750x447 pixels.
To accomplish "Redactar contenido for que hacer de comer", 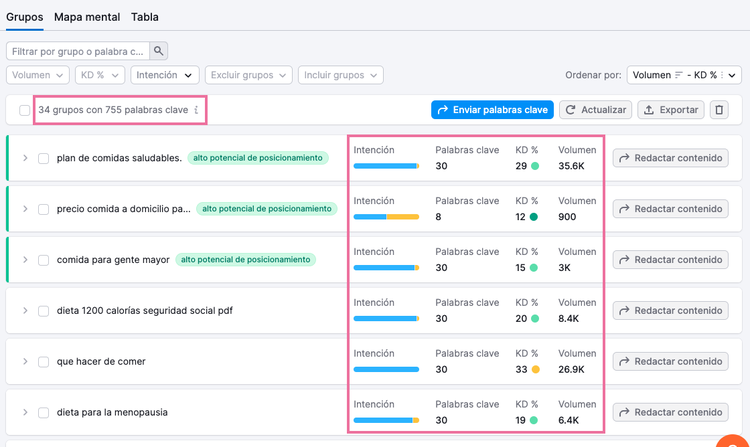I will (x=671, y=361).
